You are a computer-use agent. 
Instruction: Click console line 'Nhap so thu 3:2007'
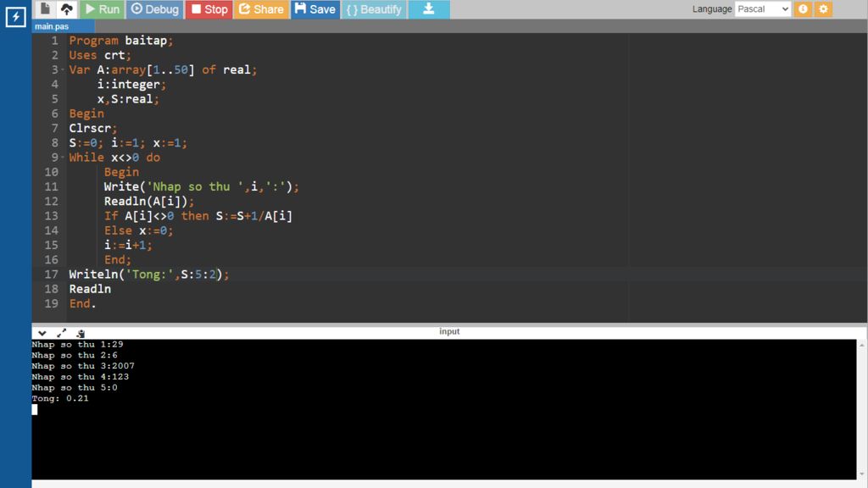83,366
